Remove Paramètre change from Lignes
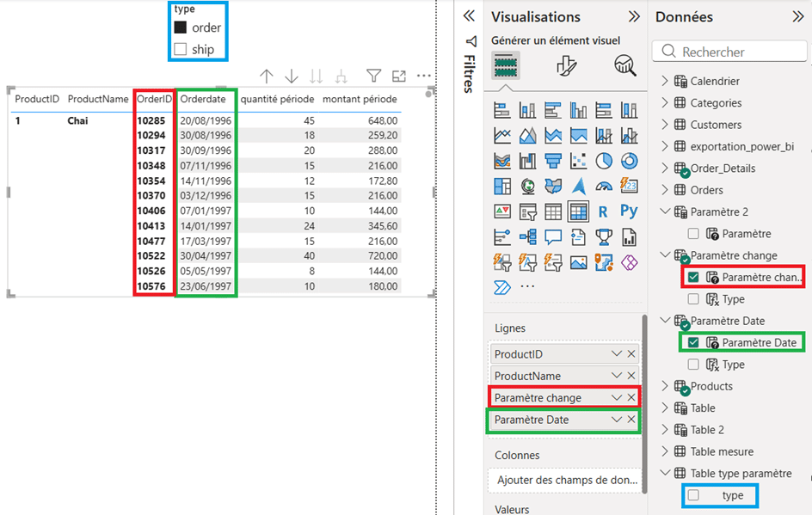 [631, 397]
